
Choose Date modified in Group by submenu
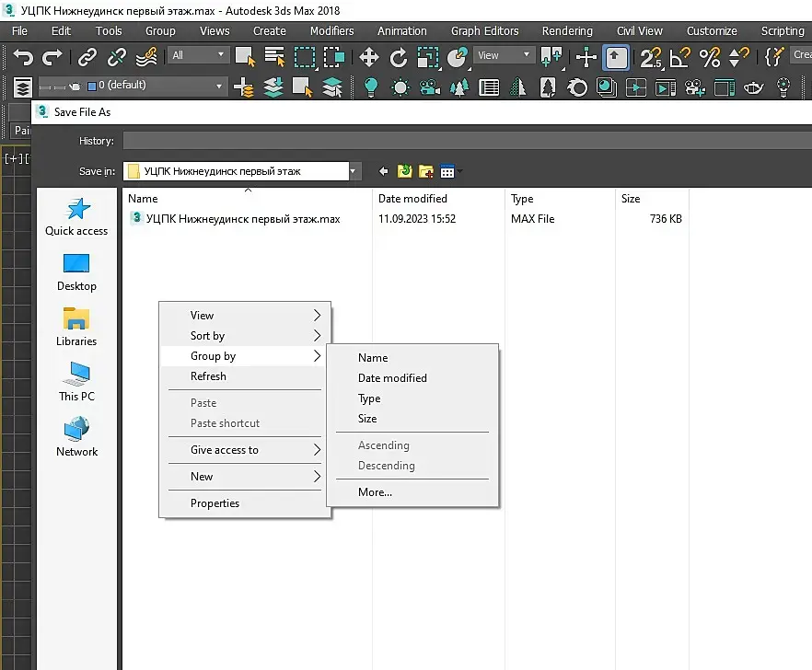tap(392, 378)
